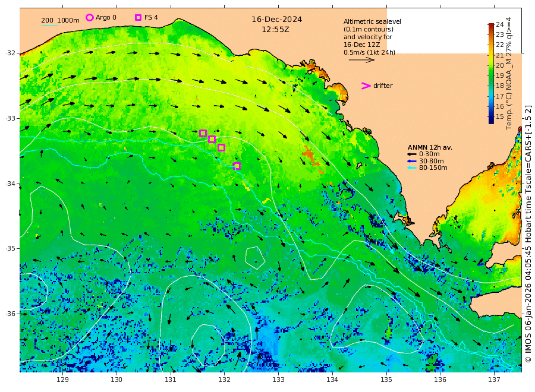Click the '0.5m/s (1kt 24h)' label
535x392 pixels.
point(370,52)
